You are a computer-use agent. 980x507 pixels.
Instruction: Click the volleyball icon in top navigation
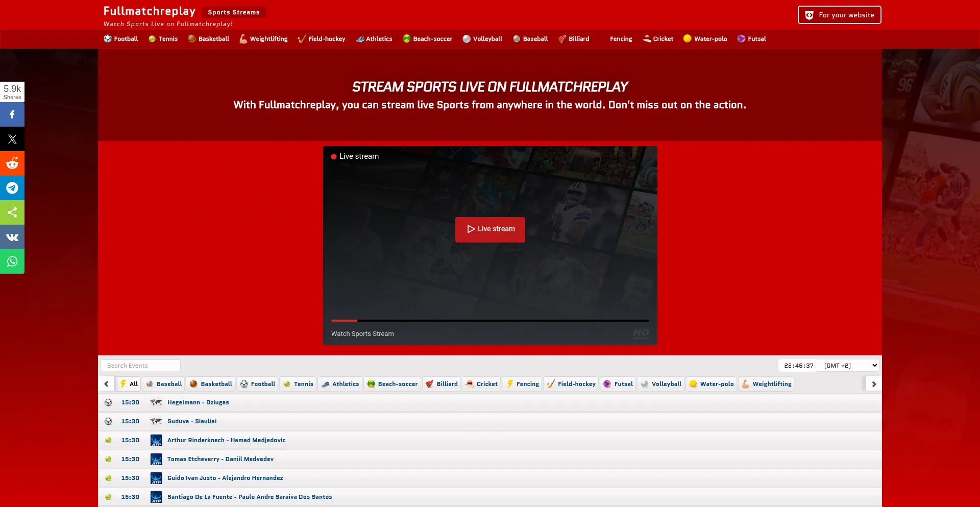point(467,39)
